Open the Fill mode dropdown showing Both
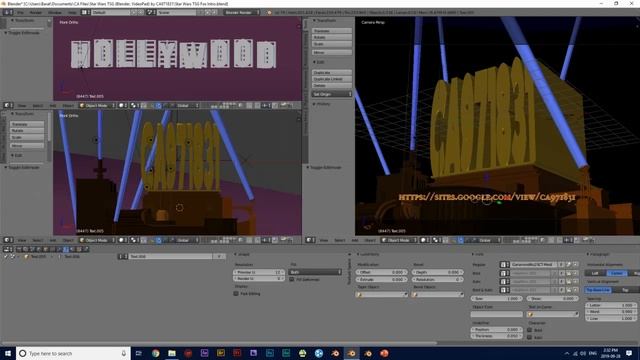The image size is (640, 360). pos(315,272)
